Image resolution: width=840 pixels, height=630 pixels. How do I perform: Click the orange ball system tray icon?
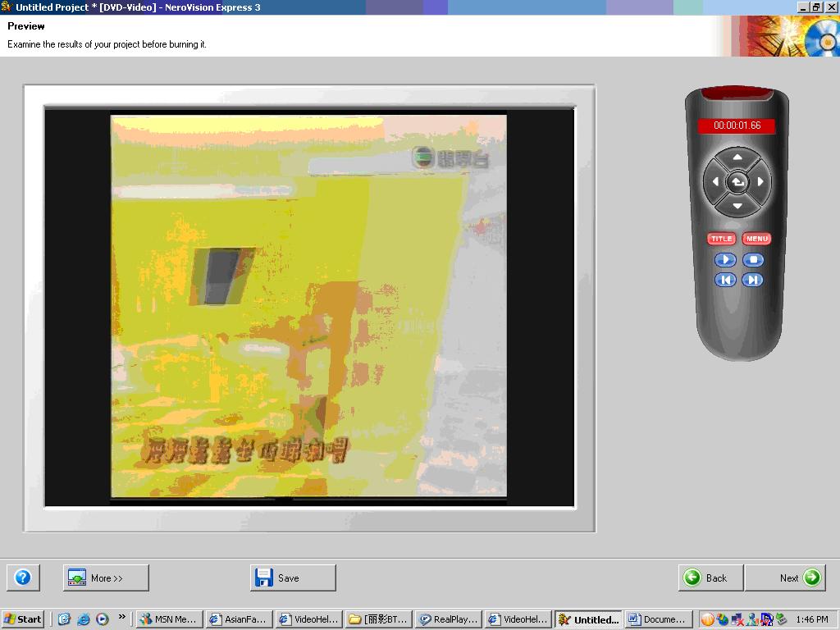click(x=708, y=620)
